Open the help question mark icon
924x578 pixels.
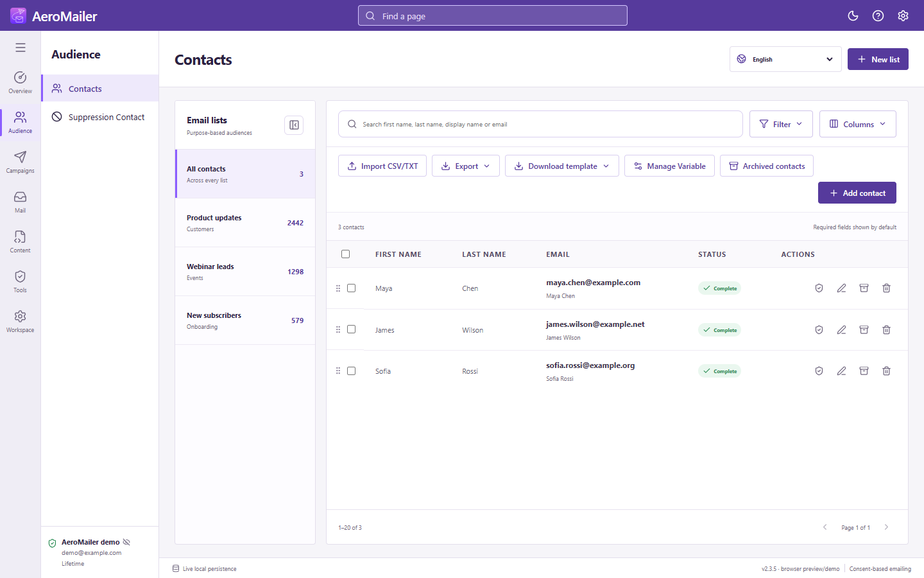pyautogui.click(x=878, y=16)
